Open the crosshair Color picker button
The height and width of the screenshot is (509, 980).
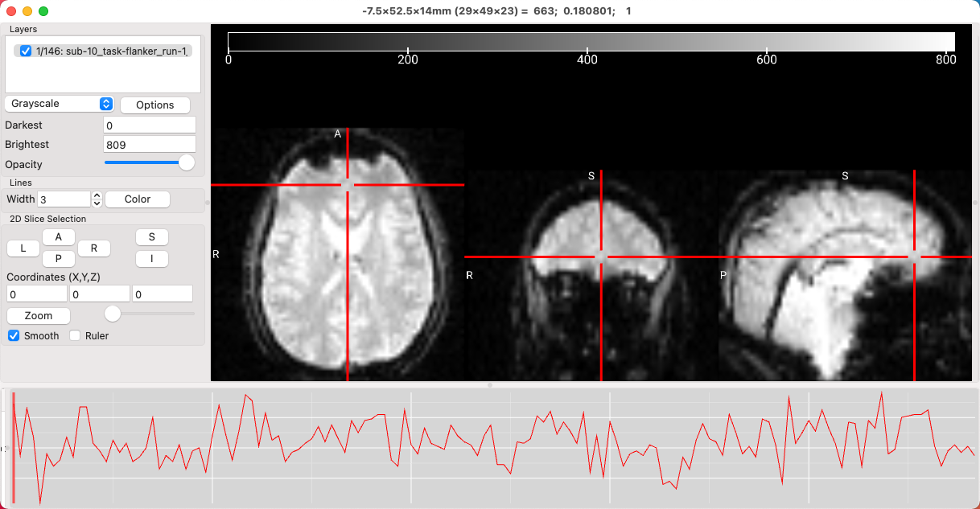click(x=138, y=199)
